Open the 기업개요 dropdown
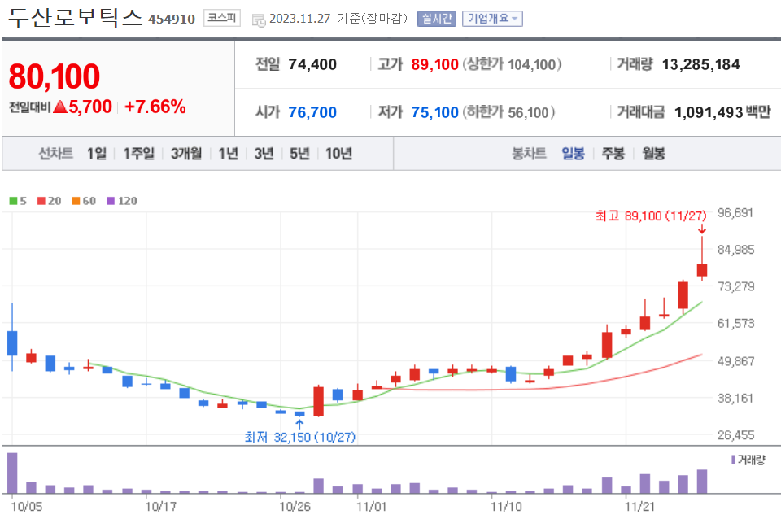The width and height of the screenshot is (781, 532). tap(492, 19)
